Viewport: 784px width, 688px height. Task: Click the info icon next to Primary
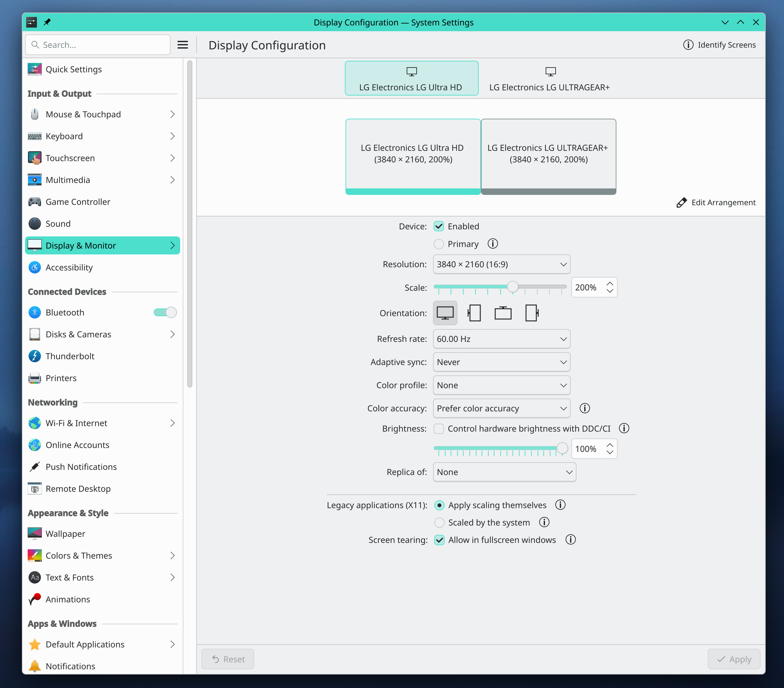click(x=493, y=243)
